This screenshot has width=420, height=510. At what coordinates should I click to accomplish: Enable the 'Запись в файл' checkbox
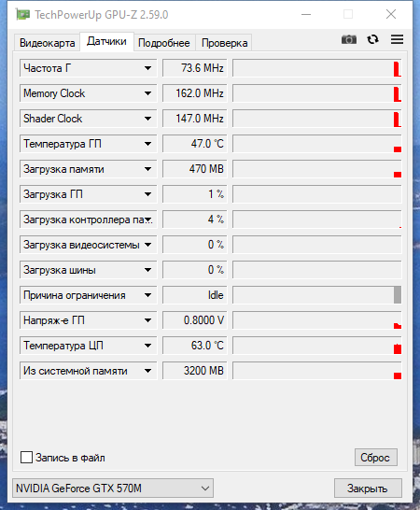point(26,457)
